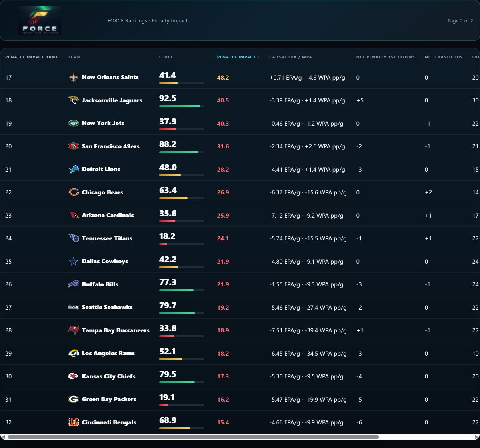This screenshot has height=448, width=480.
Task: Click the Kansas City Chiefs logo
Action: pyautogui.click(x=74, y=376)
